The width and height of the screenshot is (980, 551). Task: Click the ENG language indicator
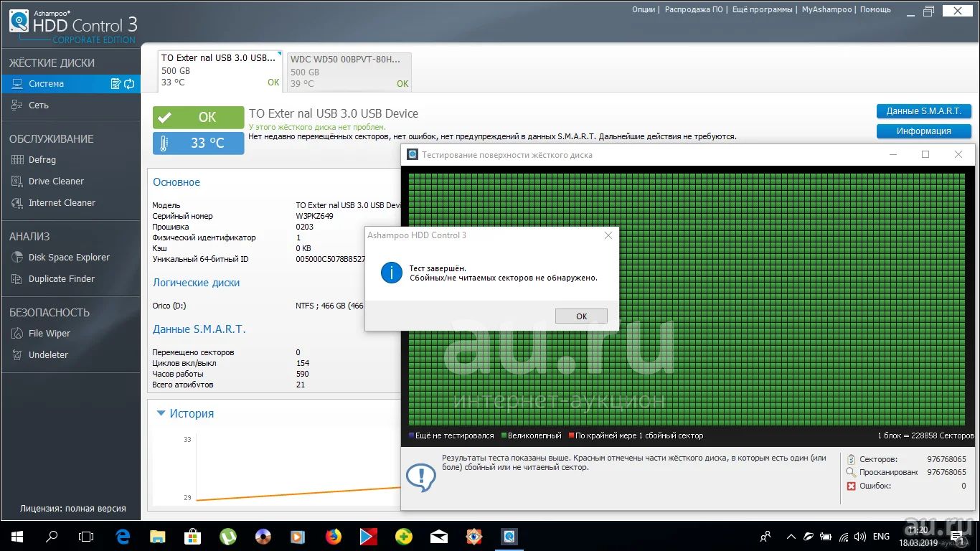881,536
